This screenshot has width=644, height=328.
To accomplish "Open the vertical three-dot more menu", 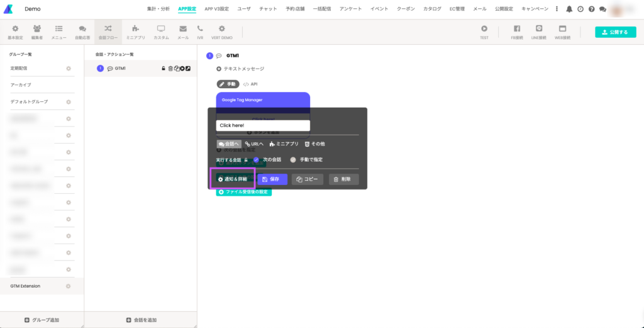I will click(557, 9).
